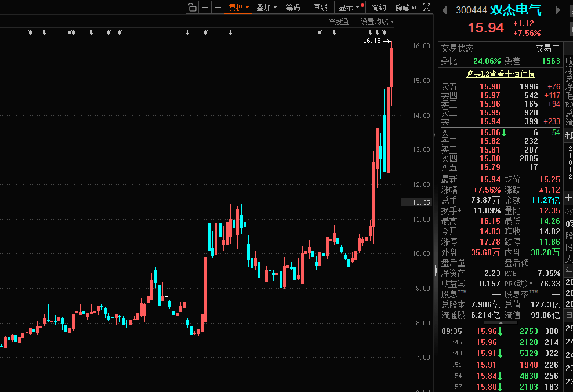This screenshot has width=573, height=392.
Task: Select the 画线 drawing tool
Action: 321,7
